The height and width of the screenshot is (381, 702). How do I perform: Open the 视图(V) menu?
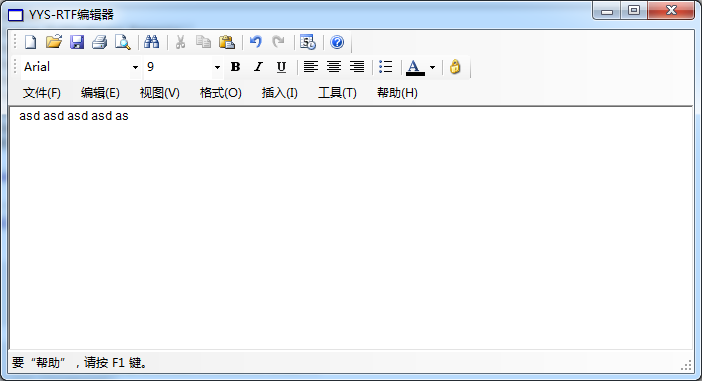pyautogui.click(x=159, y=93)
